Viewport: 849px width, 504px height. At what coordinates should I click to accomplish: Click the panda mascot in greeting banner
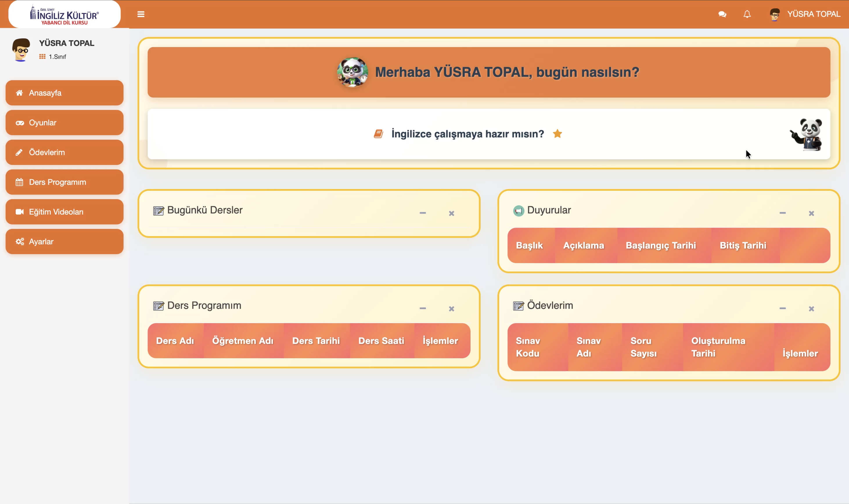pos(352,72)
